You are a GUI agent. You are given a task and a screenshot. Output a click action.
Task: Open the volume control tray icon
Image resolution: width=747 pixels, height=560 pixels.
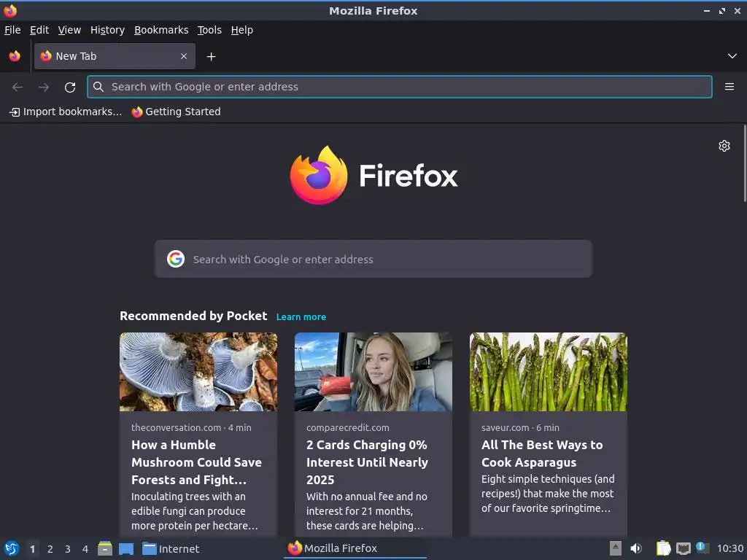pyautogui.click(x=636, y=548)
